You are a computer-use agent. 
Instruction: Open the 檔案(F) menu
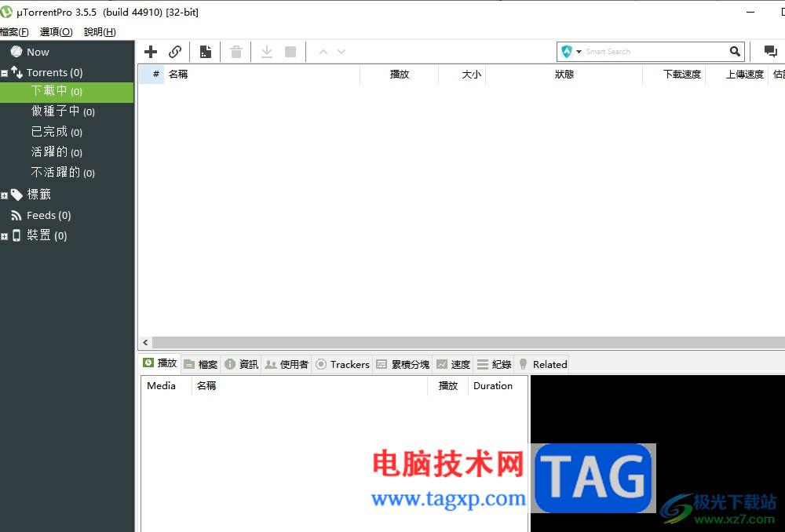coord(14,32)
